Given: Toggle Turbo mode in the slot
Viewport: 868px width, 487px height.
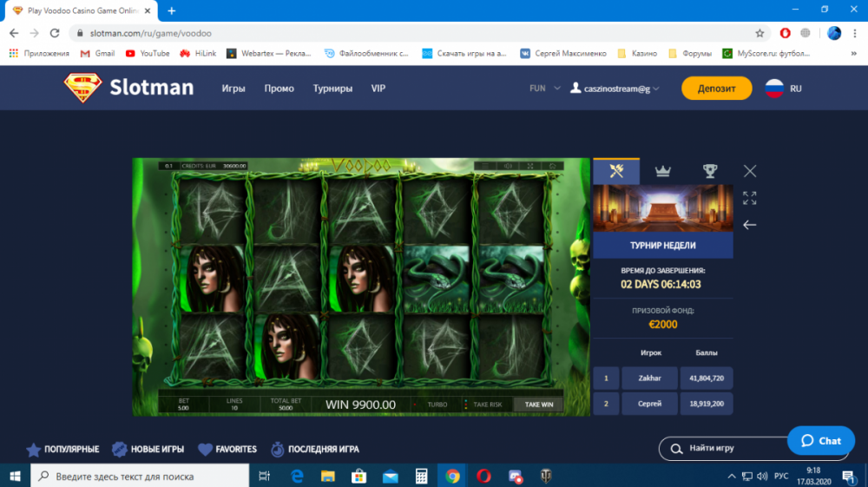Looking at the screenshot, I should 437,405.
